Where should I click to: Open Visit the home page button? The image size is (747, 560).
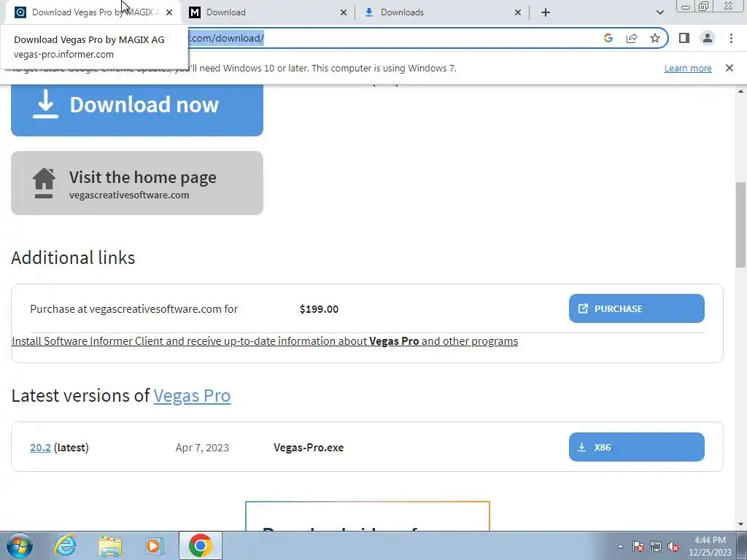point(136,183)
